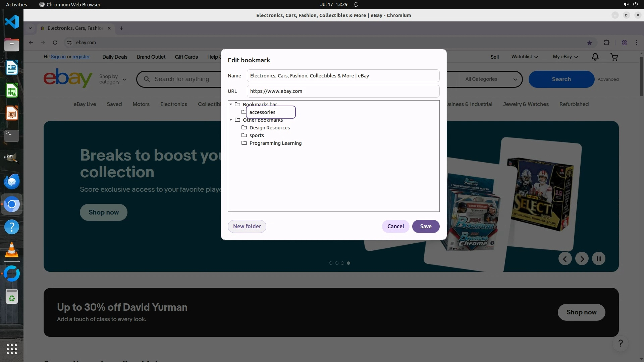Viewport: 644px width, 362px height.
Task: Select the Design Resources folder
Action: [269, 128]
